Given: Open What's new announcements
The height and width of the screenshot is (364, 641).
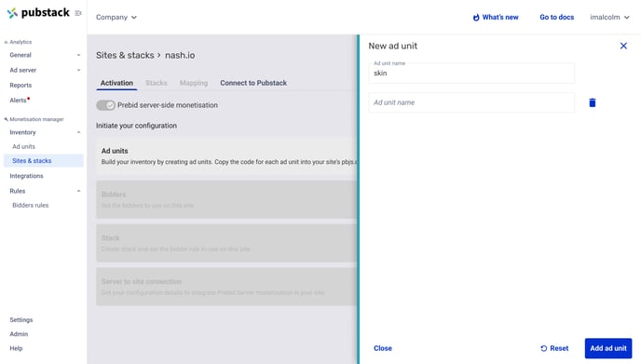Looking at the screenshot, I should point(496,17).
